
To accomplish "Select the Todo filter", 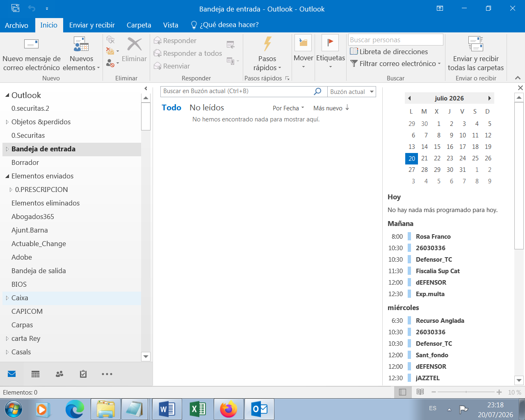I will pos(171,107).
